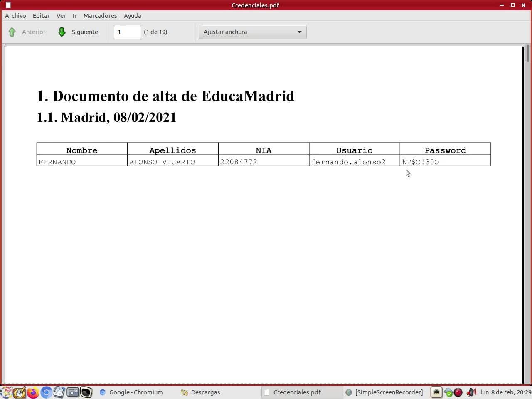Click the green Siguiente down arrow
The height and width of the screenshot is (399, 532).
tap(62, 32)
